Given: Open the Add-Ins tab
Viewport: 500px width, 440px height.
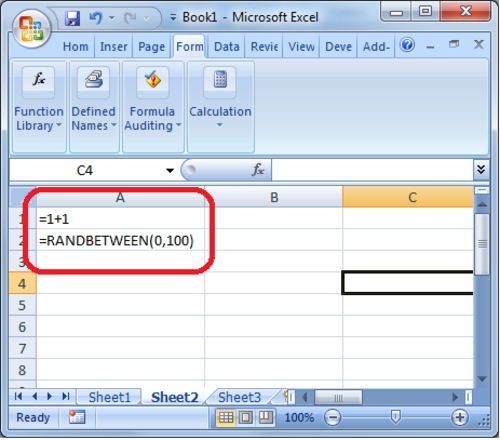Looking at the screenshot, I should (x=376, y=47).
